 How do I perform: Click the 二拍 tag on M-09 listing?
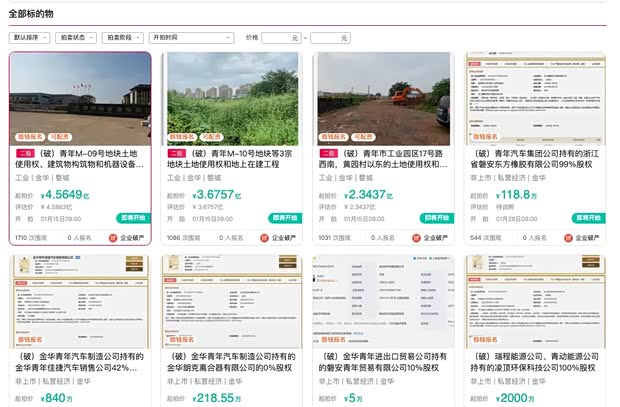pyautogui.click(x=24, y=154)
